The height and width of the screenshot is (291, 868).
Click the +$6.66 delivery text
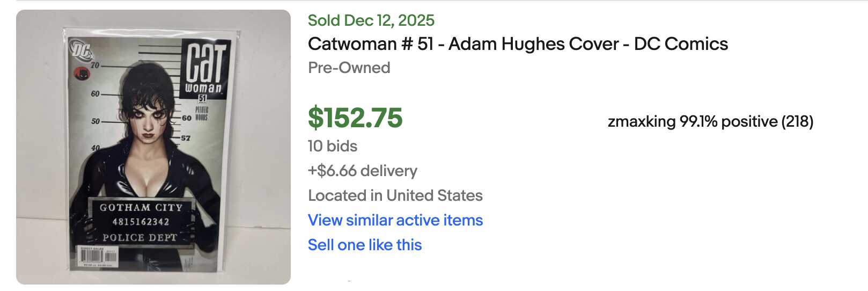pos(362,171)
